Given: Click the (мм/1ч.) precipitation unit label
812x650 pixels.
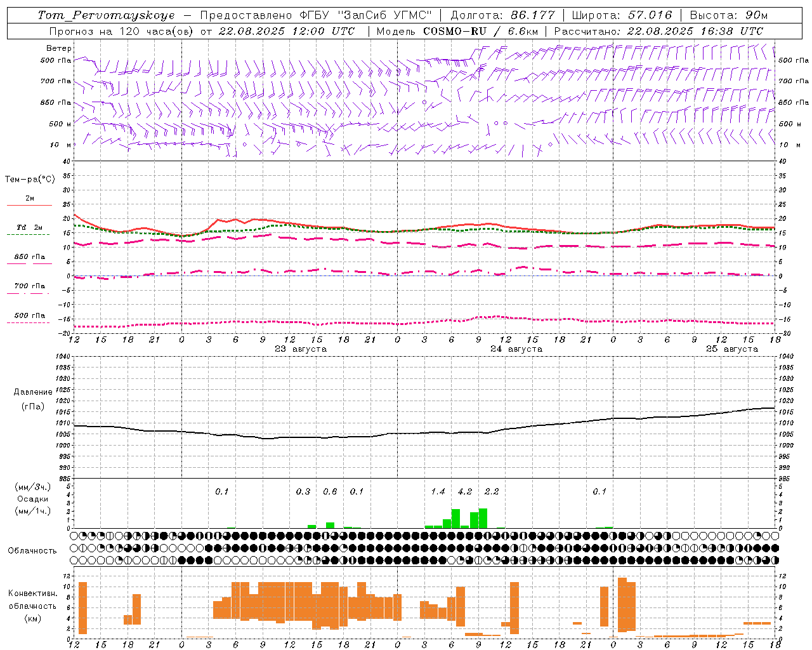Looking at the screenshot, I should [33, 511].
